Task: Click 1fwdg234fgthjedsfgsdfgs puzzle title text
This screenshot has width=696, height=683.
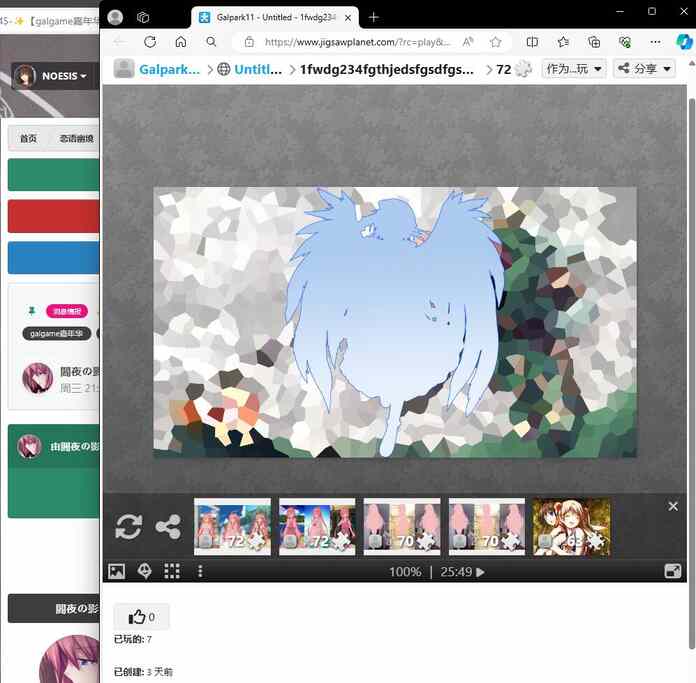Action: click(387, 69)
